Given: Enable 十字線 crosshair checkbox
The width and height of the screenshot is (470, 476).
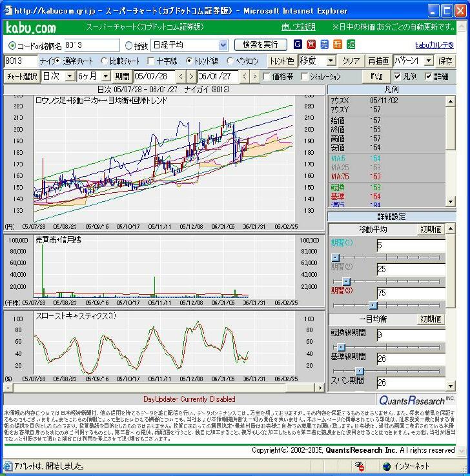Looking at the screenshot, I should (150, 61).
